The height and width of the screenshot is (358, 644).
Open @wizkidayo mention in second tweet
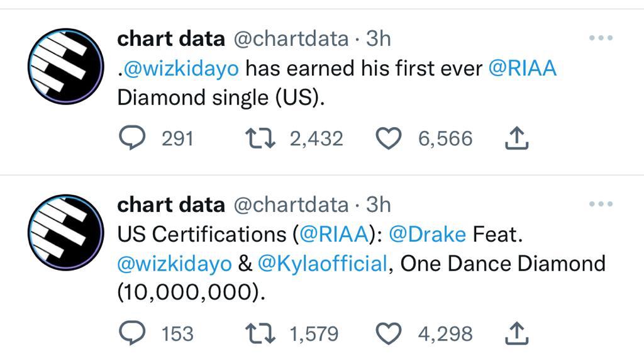[175, 264]
